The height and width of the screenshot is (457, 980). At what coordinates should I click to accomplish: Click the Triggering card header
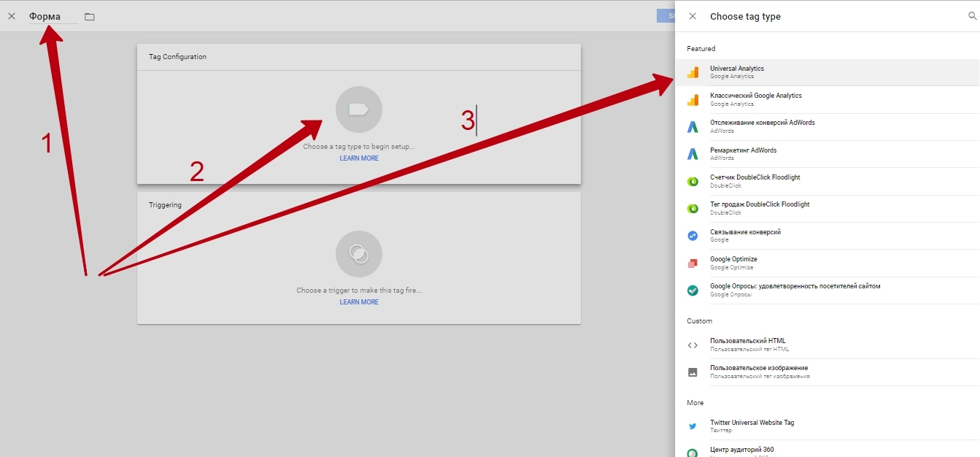coord(359,205)
